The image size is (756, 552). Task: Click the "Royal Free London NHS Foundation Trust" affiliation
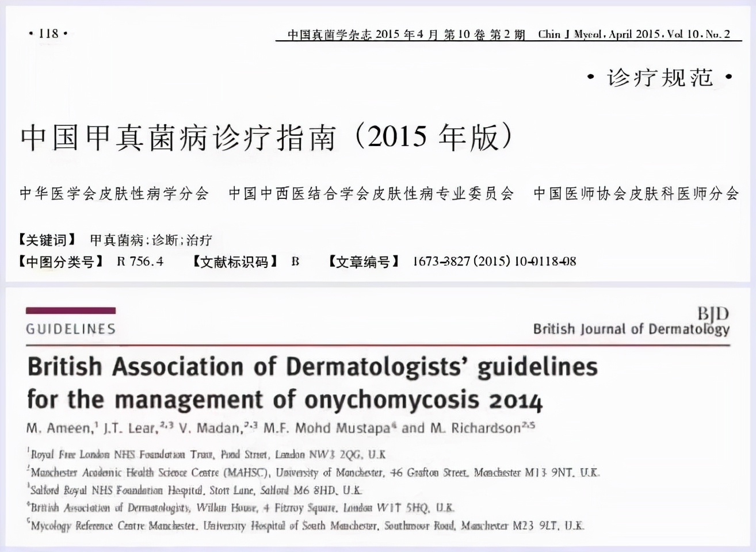click(x=122, y=454)
